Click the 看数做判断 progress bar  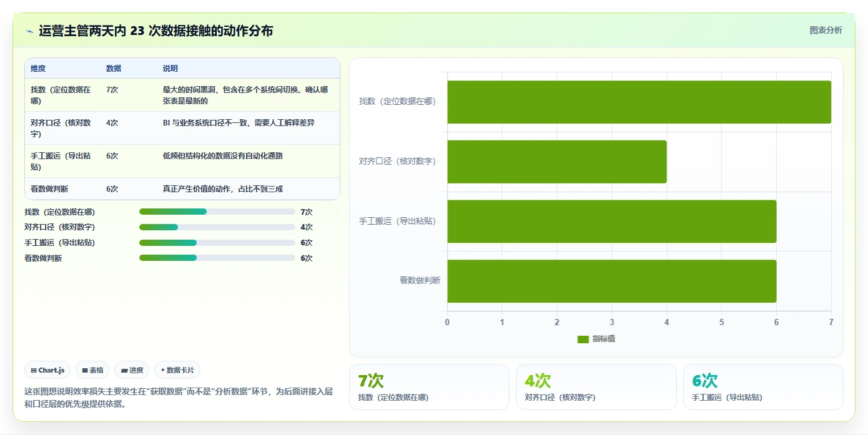pos(217,258)
